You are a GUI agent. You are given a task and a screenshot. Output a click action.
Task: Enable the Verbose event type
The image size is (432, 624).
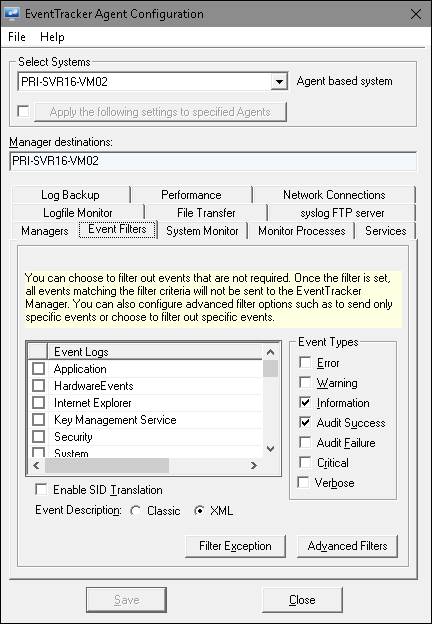tap(303, 482)
